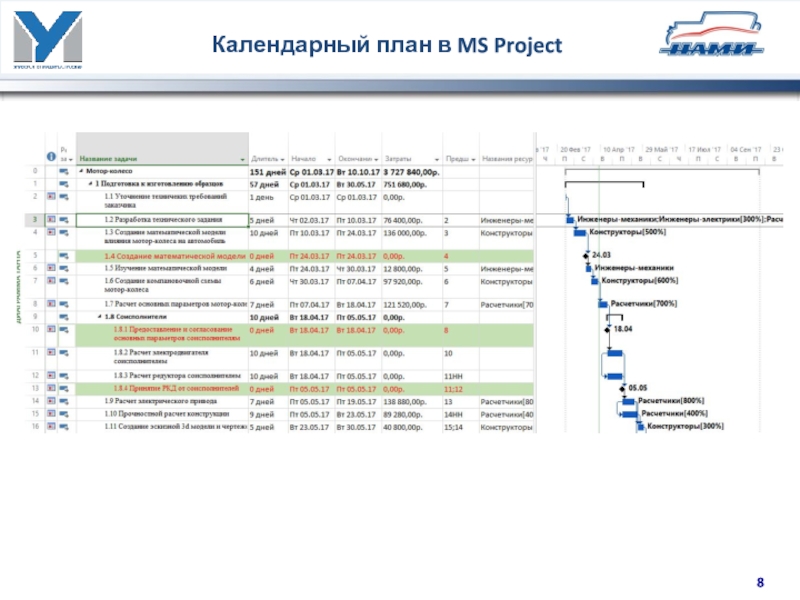Click the task mode icon for 1.2 Разработка технического задания
800x600 pixels.
pos(64,220)
